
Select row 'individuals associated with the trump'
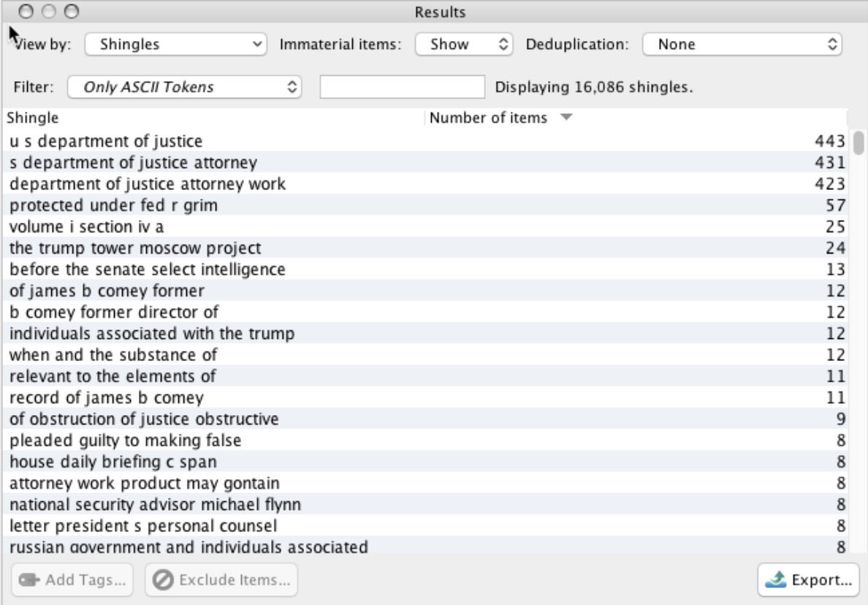point(425,333)
